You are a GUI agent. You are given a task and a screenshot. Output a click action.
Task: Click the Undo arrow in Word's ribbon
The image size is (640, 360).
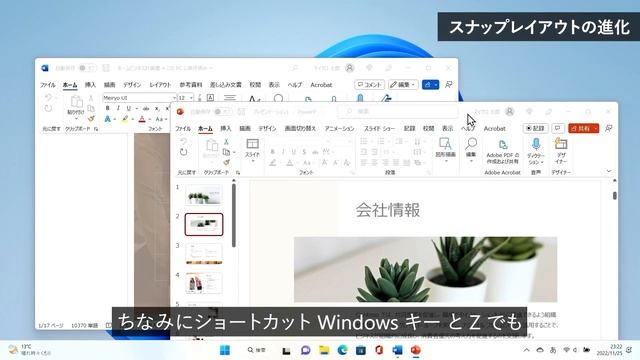tap(48, 98)
